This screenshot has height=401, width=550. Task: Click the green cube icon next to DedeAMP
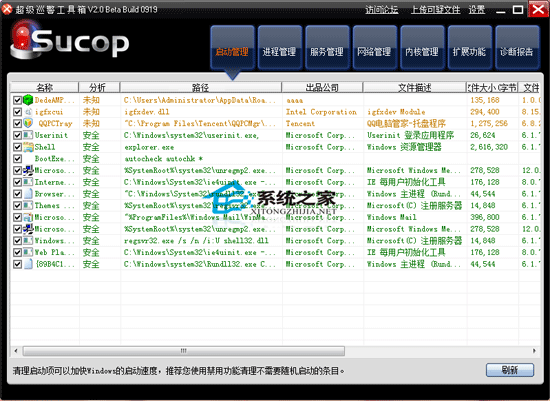tap(28, 100)
